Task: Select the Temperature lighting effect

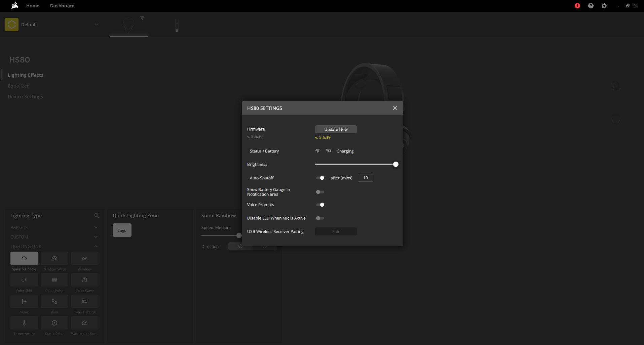Action: coord(24,323)
